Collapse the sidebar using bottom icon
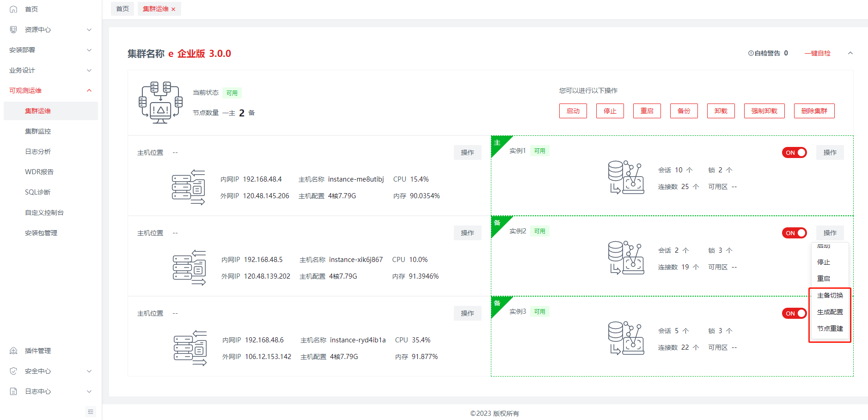This screenshot has height=420, width=868. pyautogui.click(x=91, y=412)
